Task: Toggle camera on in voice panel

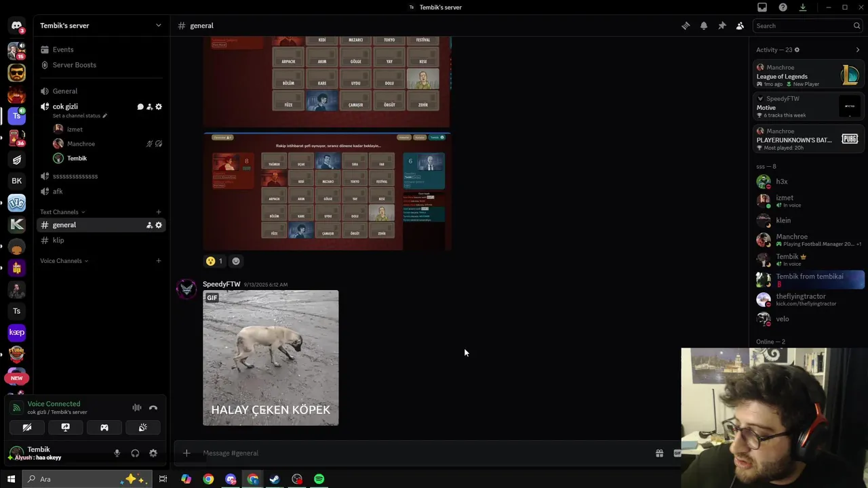Action: pos(27,428)
